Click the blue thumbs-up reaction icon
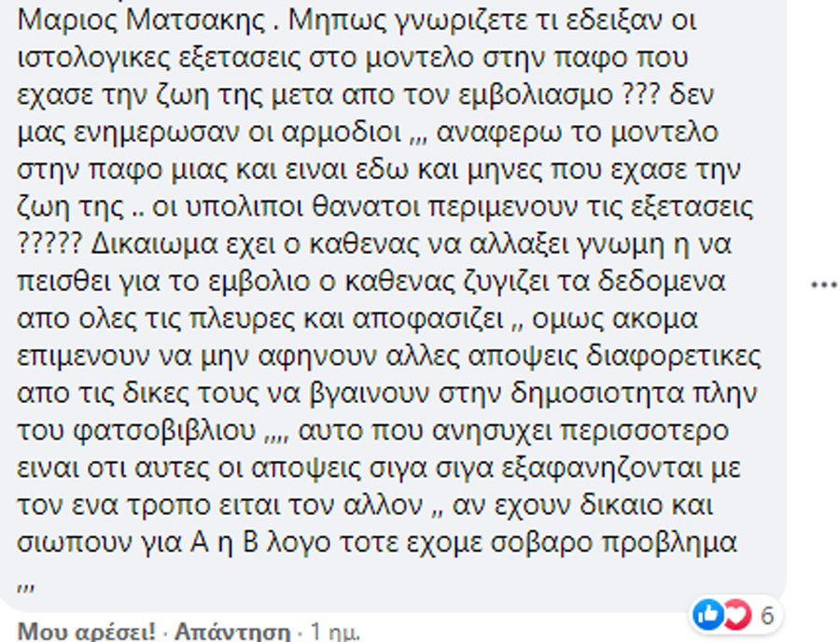The image size is (840, 642). coord(707,615)
